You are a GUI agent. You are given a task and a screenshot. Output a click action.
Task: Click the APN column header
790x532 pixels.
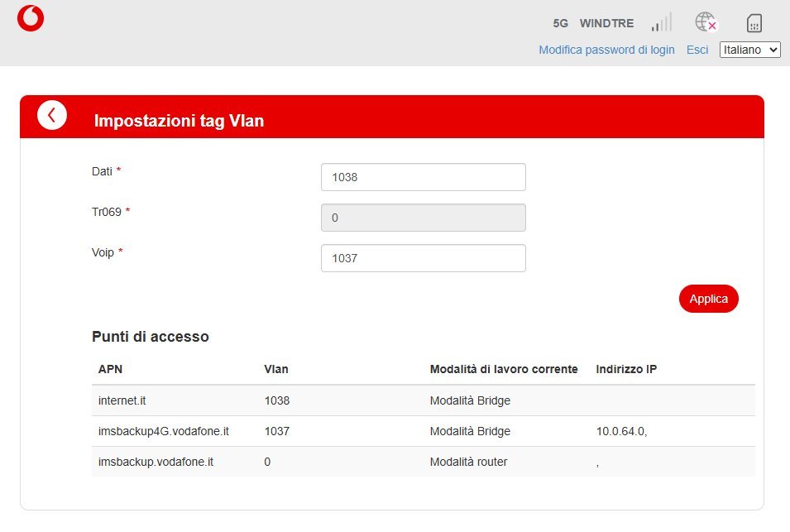pos(110,369)
